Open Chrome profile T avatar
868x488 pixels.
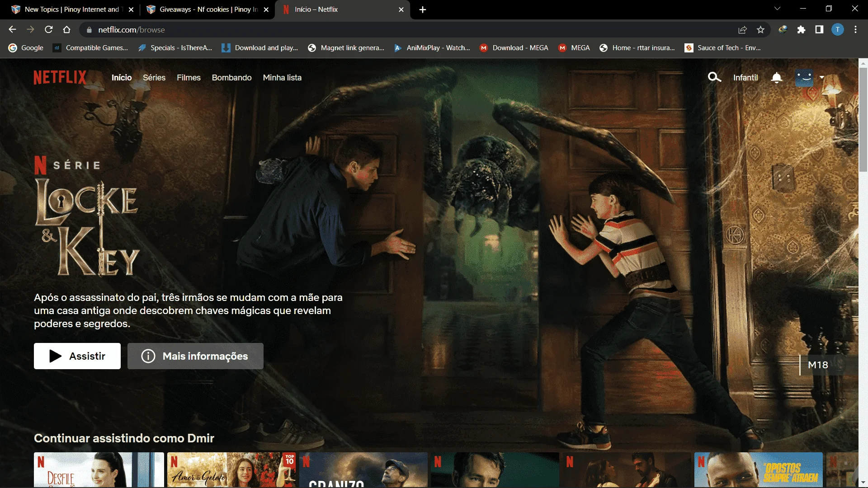click(838, 30)
